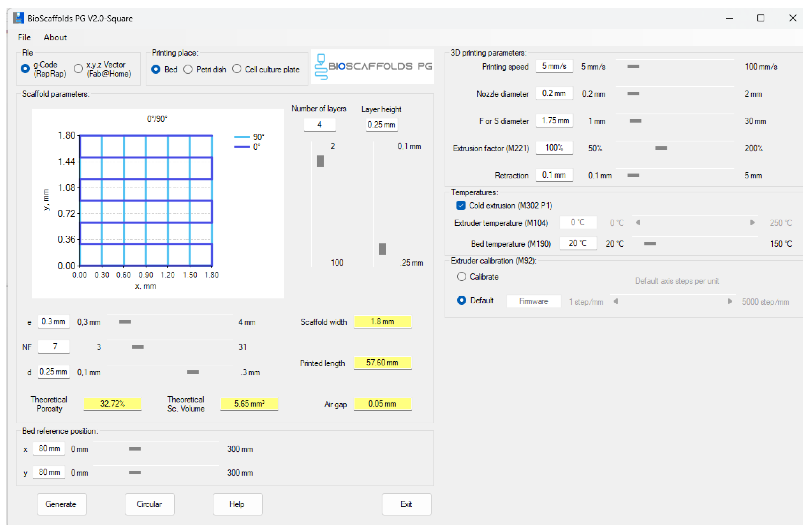Select Cell culture plate option
The image size is (809, 532).
click(237, 69)
